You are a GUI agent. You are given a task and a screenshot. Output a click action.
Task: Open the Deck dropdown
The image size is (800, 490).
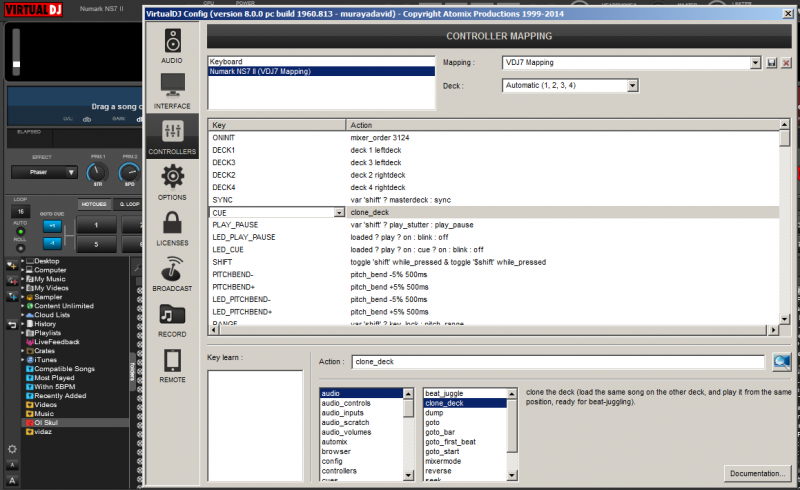tap(633, 86)
